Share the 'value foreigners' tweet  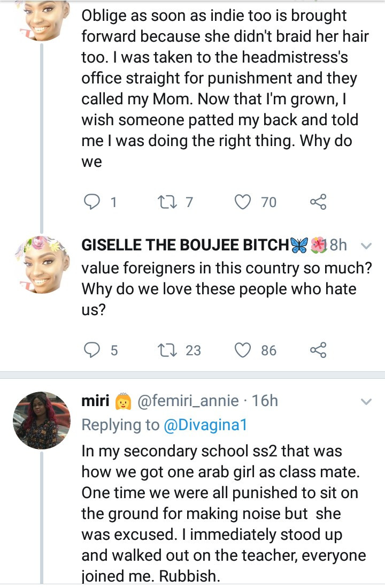318,350
